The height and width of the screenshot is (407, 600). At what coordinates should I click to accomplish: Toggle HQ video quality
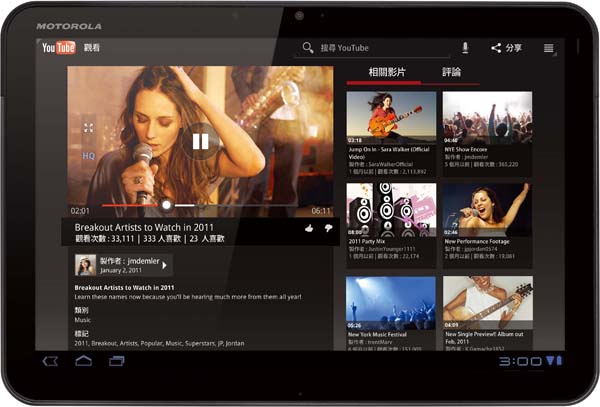coord(88,156)
